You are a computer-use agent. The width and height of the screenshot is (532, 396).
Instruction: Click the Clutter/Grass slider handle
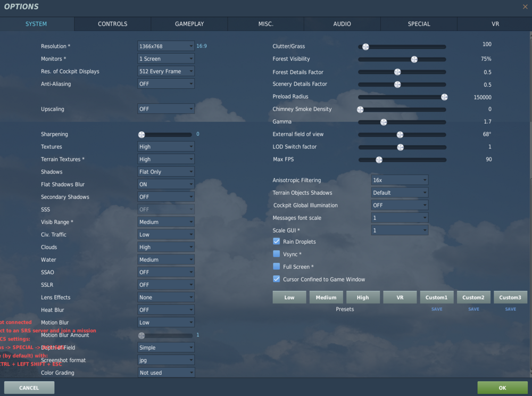[x=365, y=47]
